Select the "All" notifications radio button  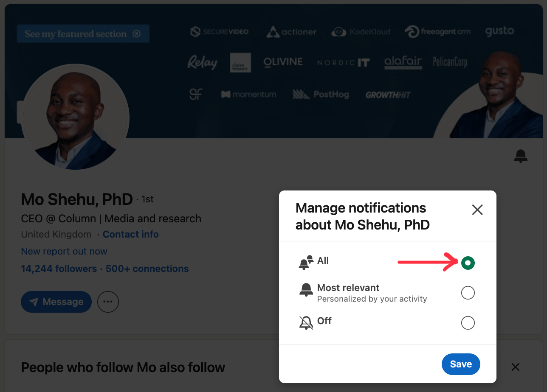468,263
